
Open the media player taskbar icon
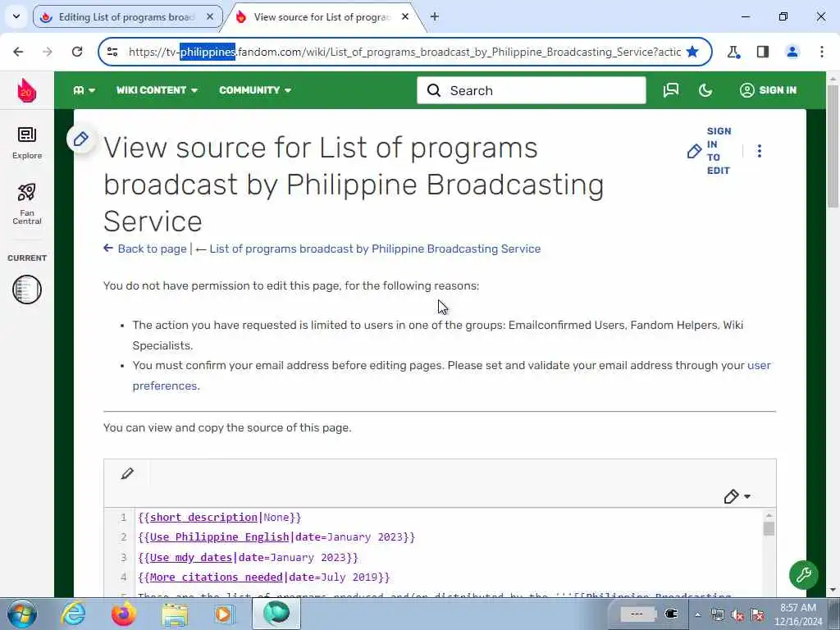tap(223, 614)
